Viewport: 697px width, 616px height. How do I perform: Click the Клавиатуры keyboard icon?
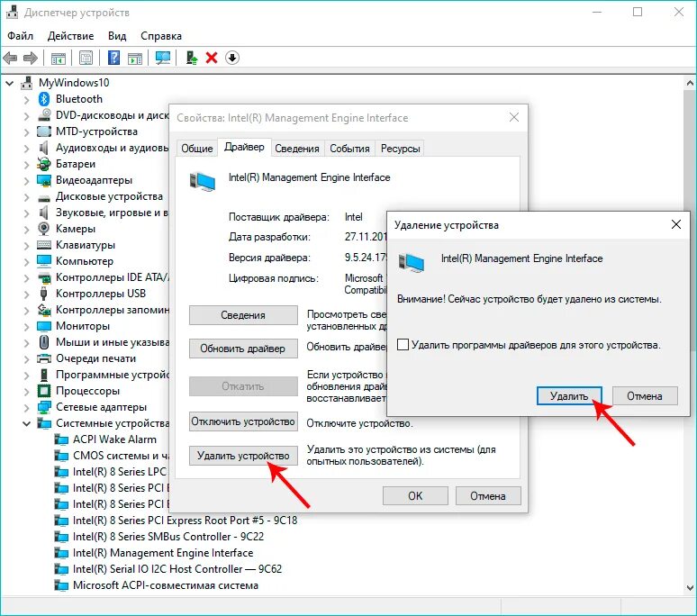(44, 245)
